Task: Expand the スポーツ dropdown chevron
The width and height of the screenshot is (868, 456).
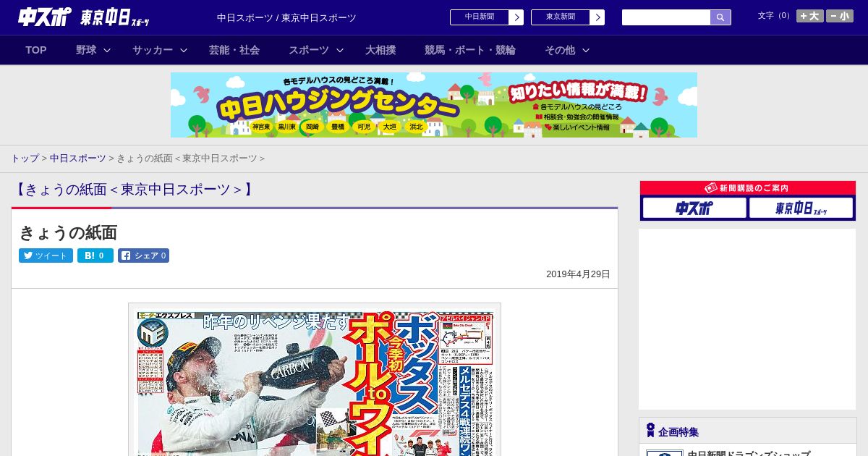Action: [340, 50]
